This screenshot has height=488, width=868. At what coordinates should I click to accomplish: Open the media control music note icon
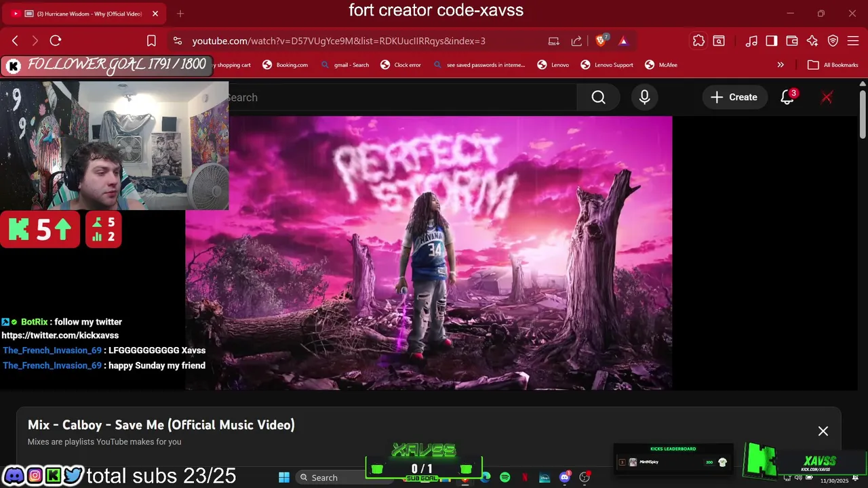(751, 41)
